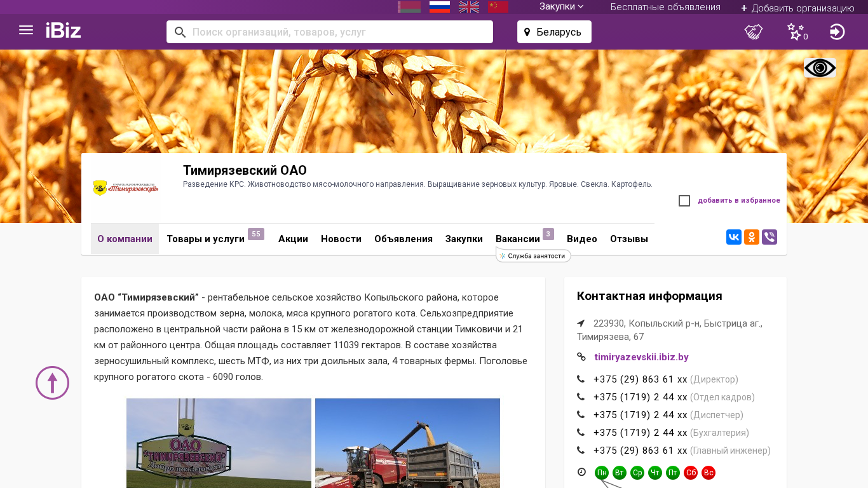Click the login arrow icon
Viewport: 868px width, 488px height.
(837, 32)
